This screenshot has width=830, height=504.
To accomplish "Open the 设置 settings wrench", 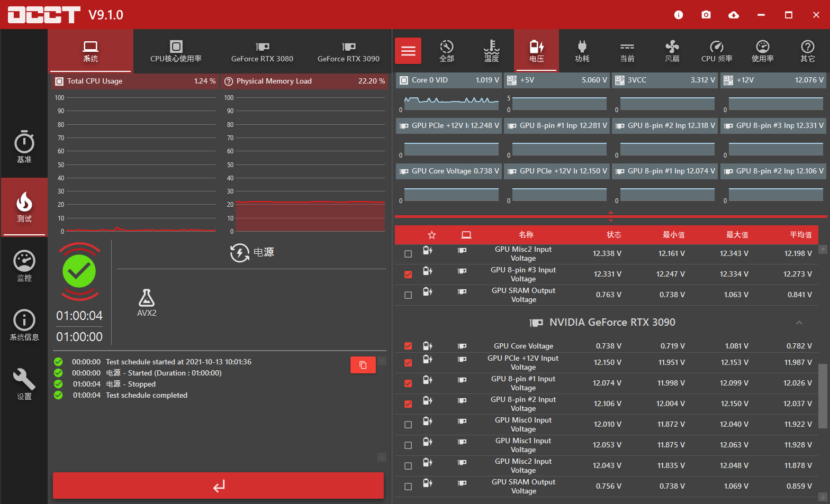I will coord(24,384).
